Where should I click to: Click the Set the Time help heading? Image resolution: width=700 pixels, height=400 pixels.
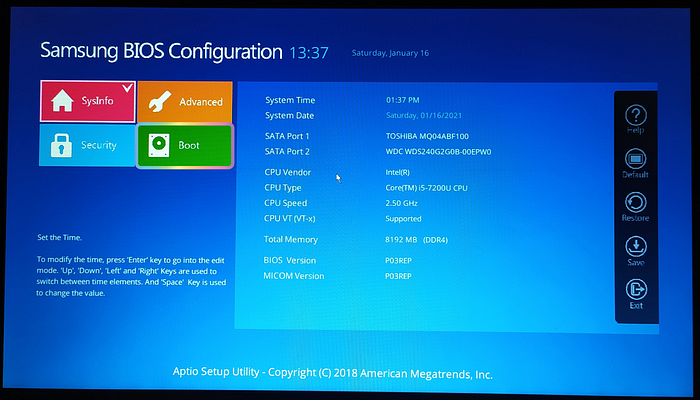click(60, 238)
